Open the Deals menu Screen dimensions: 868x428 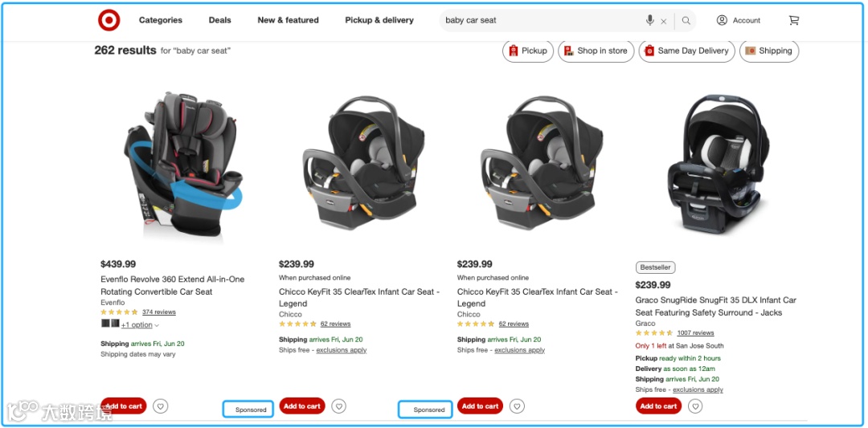pos(219,20)
